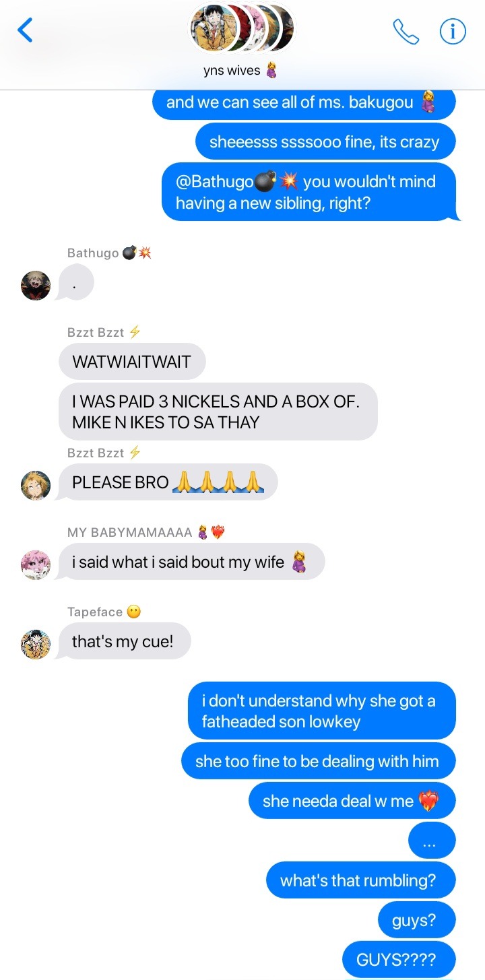
Task: Tap the single dot message from Bathugo
Action: [75, 283]
